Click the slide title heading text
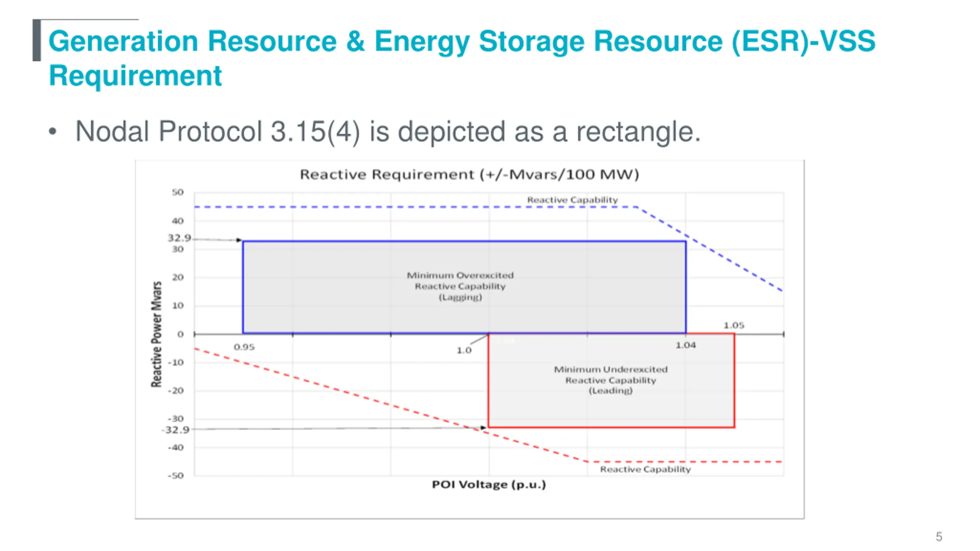Viewport: 980px width, 551px height. (461, 41)
